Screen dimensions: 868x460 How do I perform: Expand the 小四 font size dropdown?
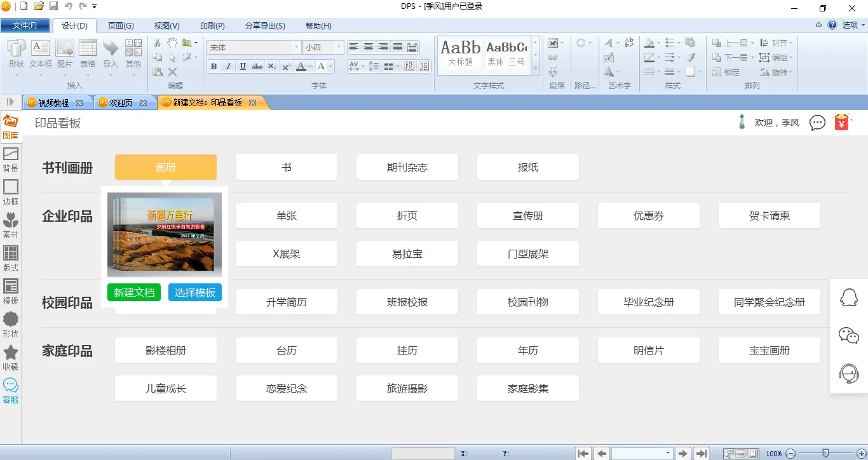339,47
